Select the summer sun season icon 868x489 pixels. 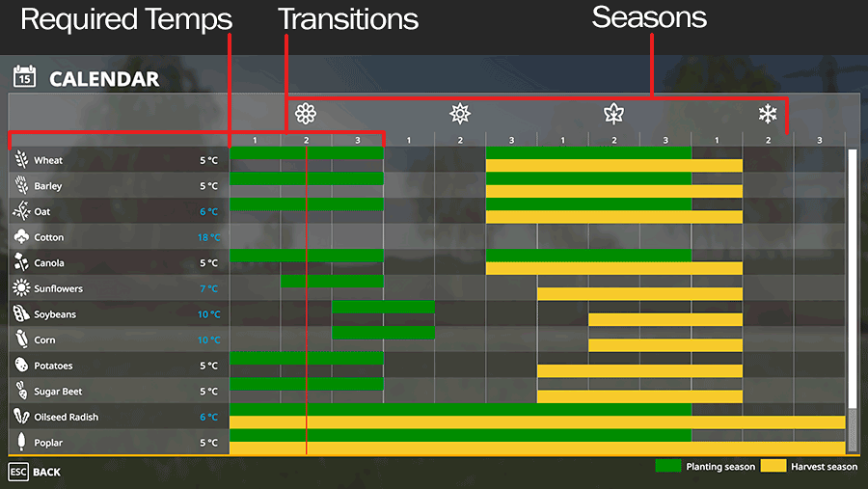point(459,114)
